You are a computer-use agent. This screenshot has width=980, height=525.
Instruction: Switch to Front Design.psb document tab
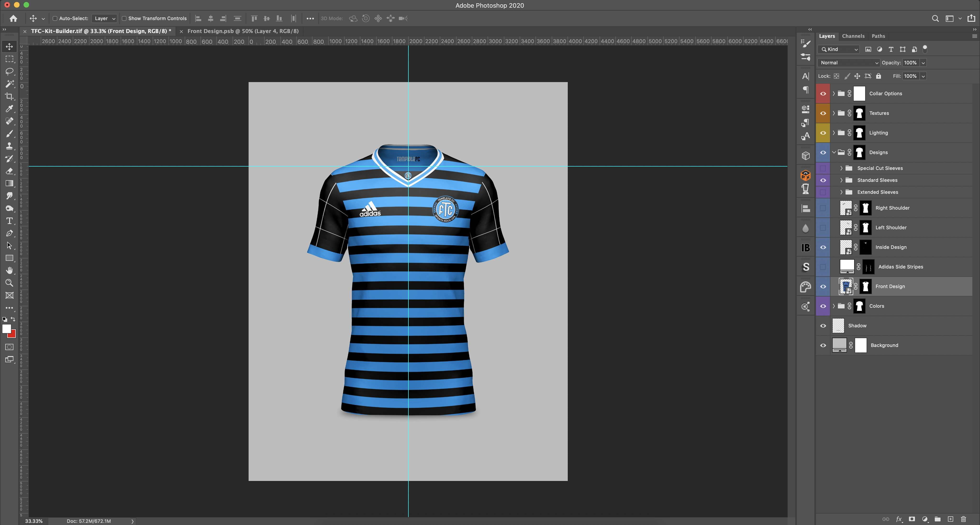point(243,31)
